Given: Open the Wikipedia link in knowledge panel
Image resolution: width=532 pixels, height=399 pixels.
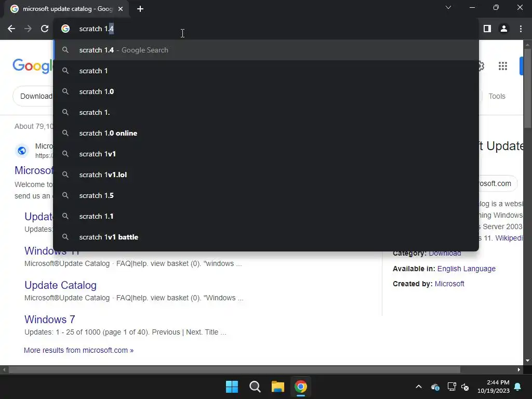Looking at the screenshot, I should coord(509,238).
